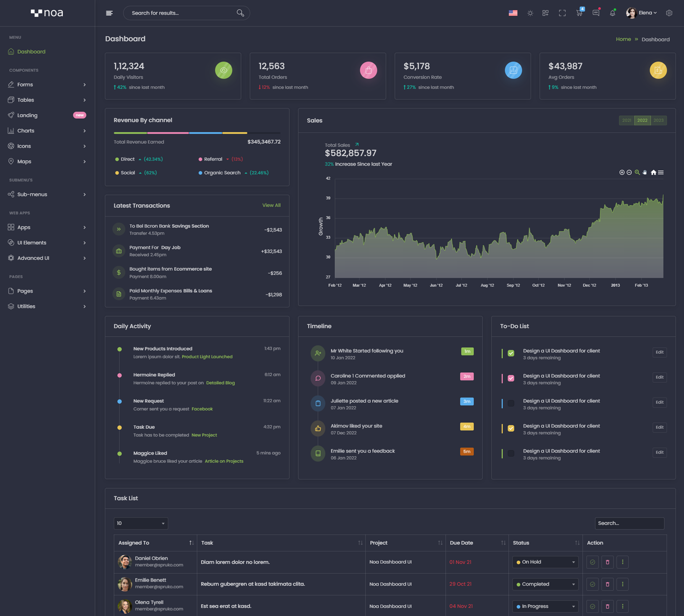This screenshot has width=684, height=616.
Task: Tick the last To-Do list checkbox
Action: [511, 454]
